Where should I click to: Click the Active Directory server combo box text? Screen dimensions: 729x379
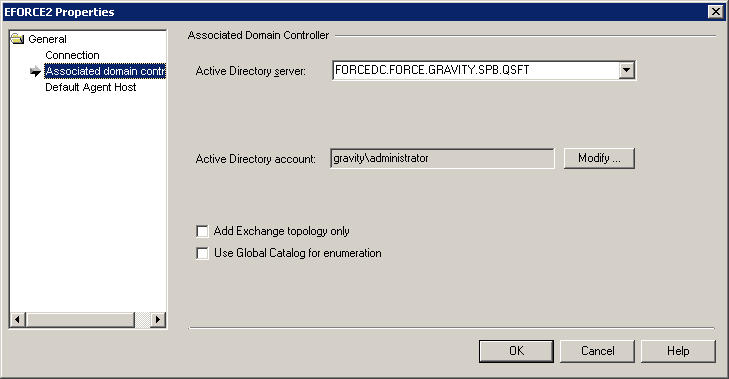(x=476, y=70)
